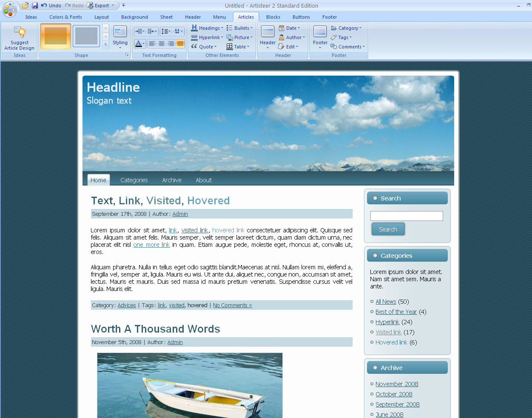Image resolution: width=532 pixels, height=418 pixels.
Task: Open Shape group dialog launcher
Action: [x=127, y=55]
